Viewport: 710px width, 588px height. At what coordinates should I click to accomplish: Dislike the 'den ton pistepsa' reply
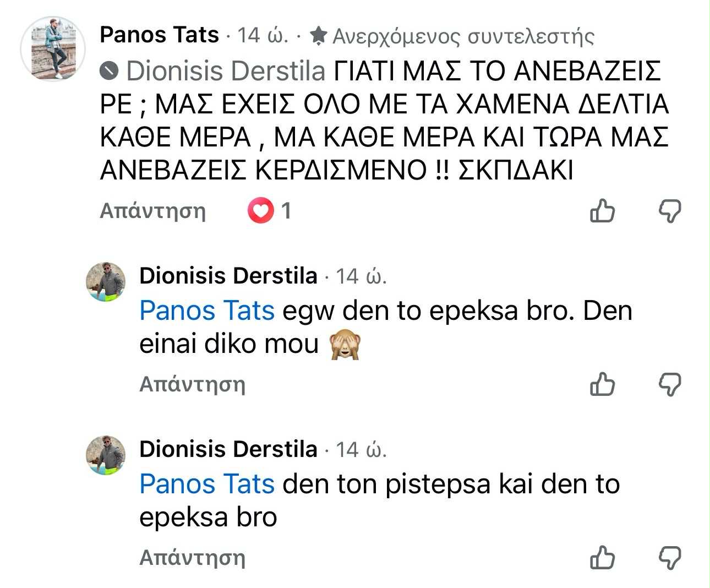point(670,558)
